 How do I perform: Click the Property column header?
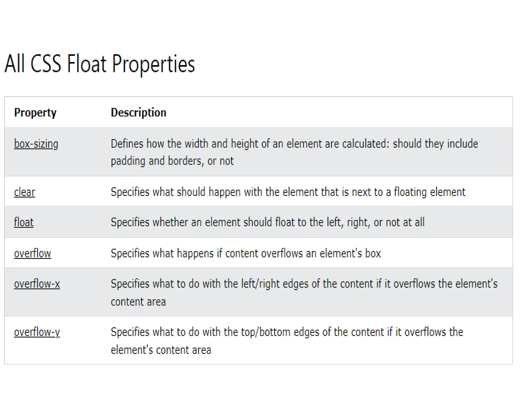35,113
